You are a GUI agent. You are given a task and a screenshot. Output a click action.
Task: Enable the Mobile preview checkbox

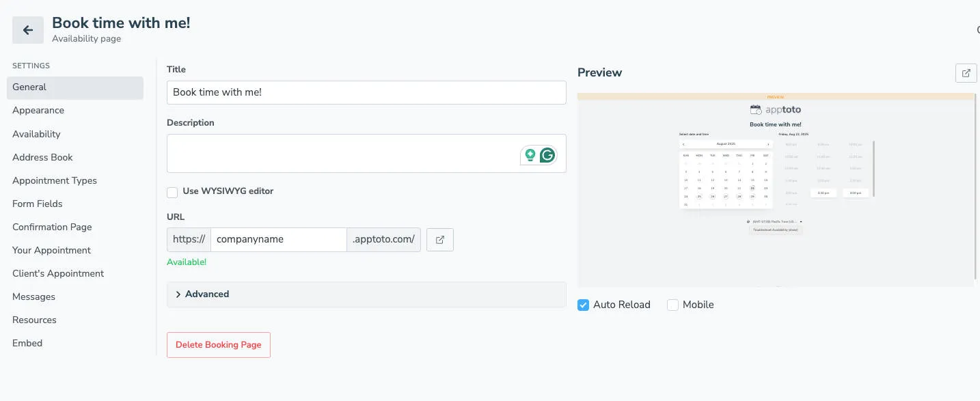672,304
